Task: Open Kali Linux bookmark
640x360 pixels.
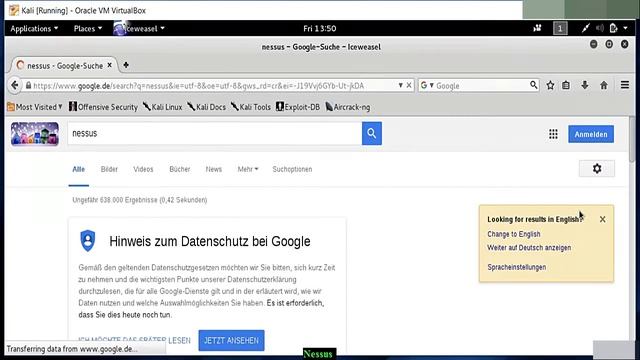Action: tap(162, 107)
